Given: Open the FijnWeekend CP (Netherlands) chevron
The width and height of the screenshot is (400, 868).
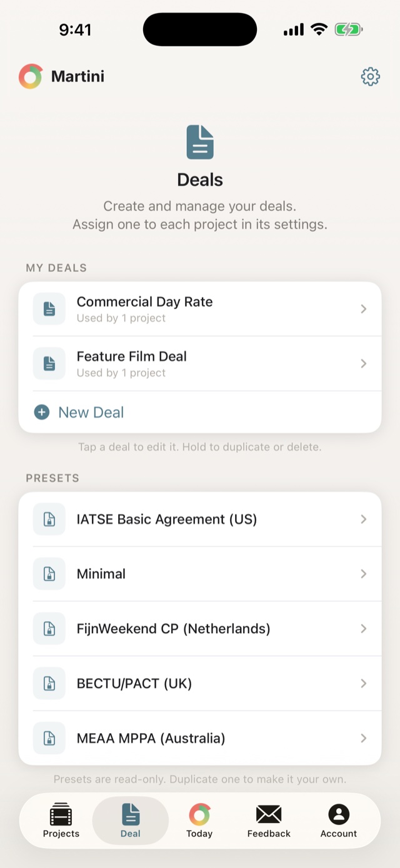Looking at the screenshot, I should (364, 629).
